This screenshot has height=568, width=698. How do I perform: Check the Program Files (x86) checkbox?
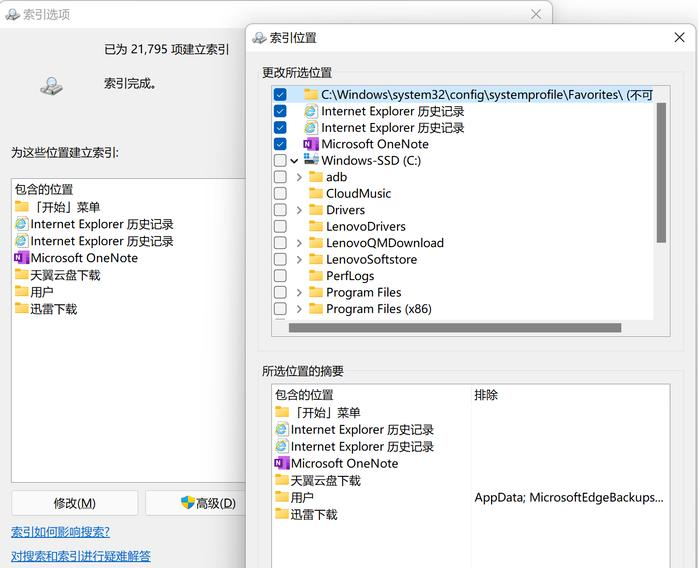click(280, 308)
